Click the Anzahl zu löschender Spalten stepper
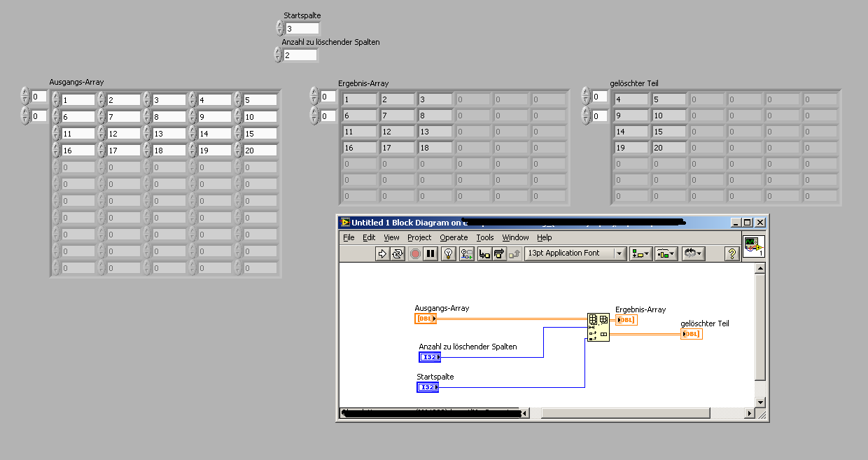 pyautogui.click(x=278, y=55)
